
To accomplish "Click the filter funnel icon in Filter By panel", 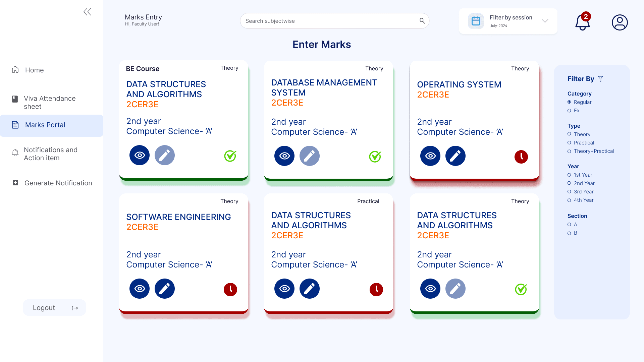I will coord(600,79).
